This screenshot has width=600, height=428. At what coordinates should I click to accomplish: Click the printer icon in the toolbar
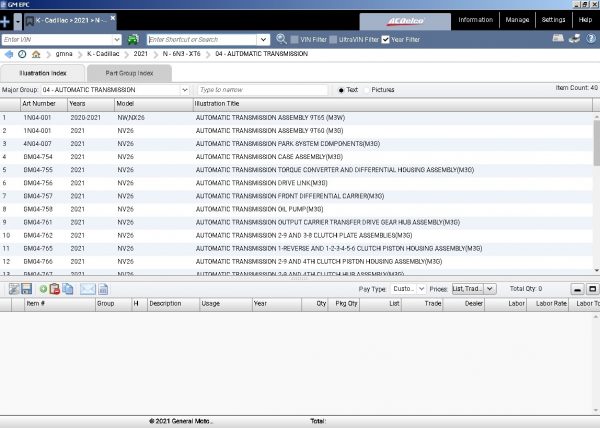pos(574,38)
